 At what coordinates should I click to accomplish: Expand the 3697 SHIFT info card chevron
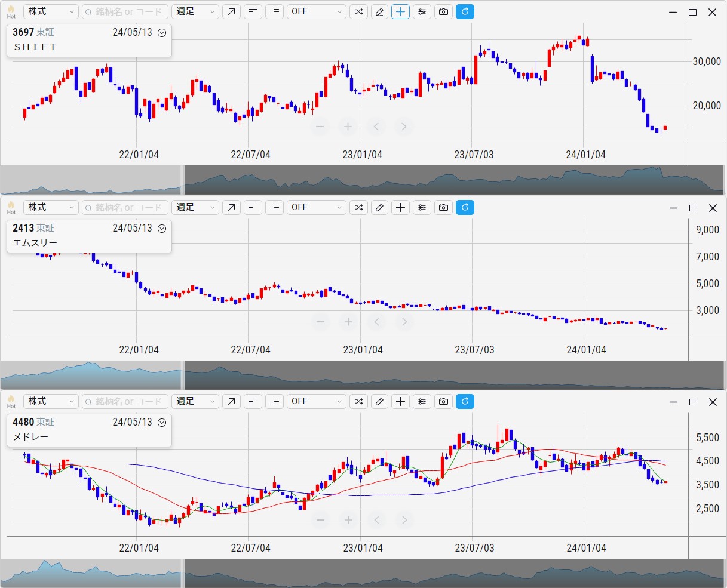[x=161, y=33]
